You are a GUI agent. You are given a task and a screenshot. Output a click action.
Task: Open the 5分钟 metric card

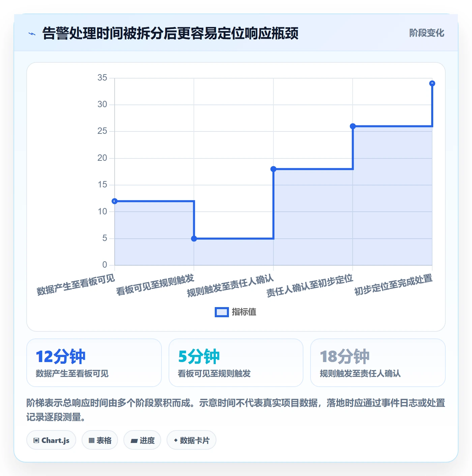coord(236,363)
